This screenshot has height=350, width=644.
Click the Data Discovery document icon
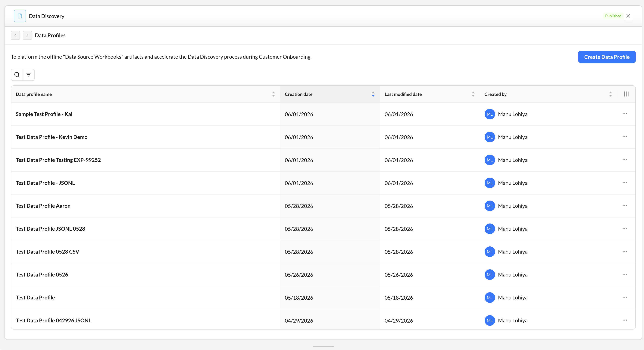20,16
